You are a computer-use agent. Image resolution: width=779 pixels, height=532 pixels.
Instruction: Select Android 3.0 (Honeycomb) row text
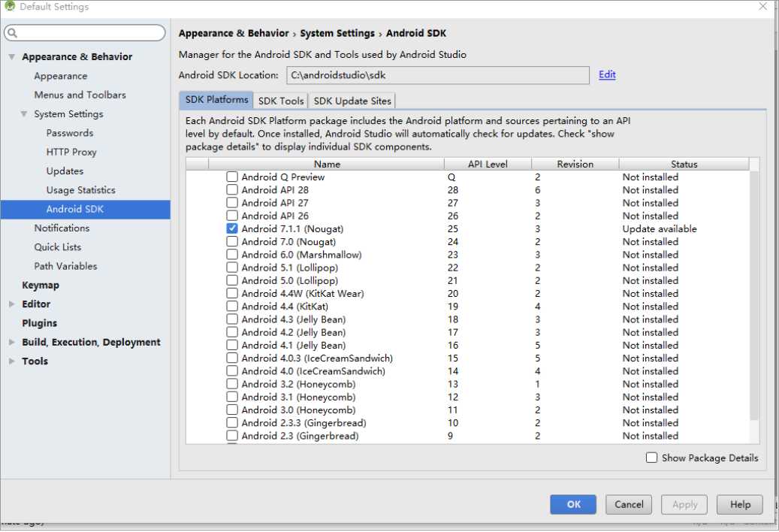point(298,410)
